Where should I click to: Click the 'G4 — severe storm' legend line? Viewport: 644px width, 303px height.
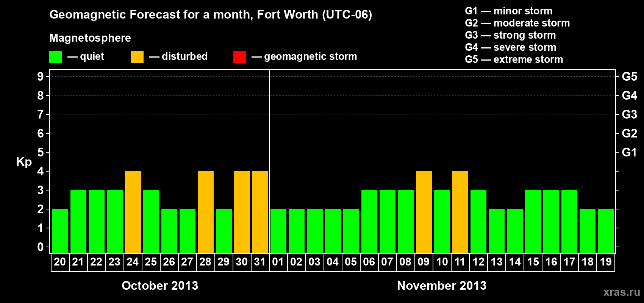511,47
